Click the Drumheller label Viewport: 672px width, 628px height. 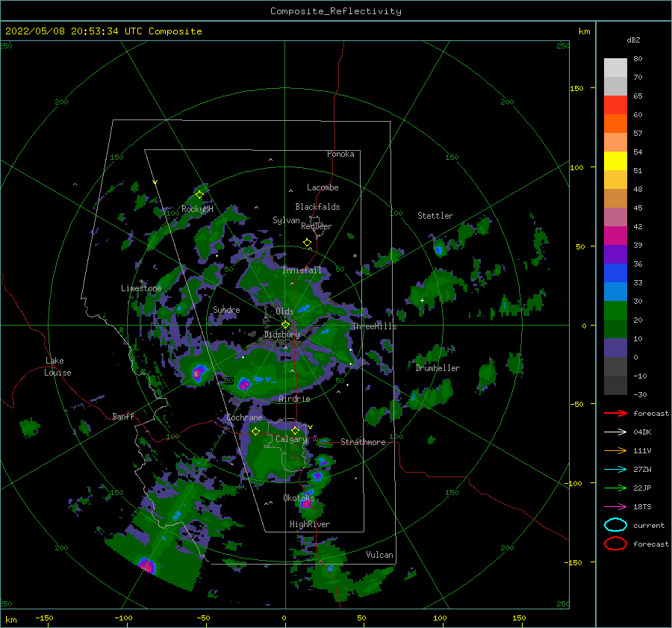coord(438,368)
